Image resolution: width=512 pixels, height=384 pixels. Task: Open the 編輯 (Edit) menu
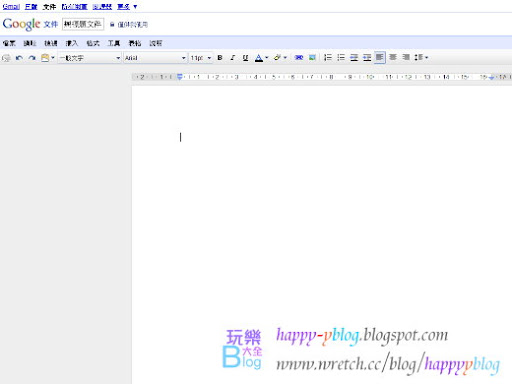pos(30,43)
